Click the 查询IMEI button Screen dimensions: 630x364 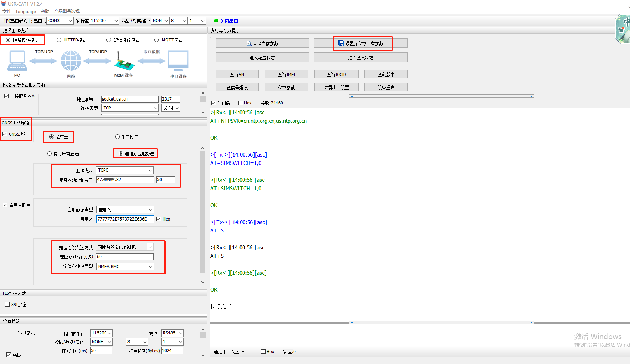pos(286,75)
